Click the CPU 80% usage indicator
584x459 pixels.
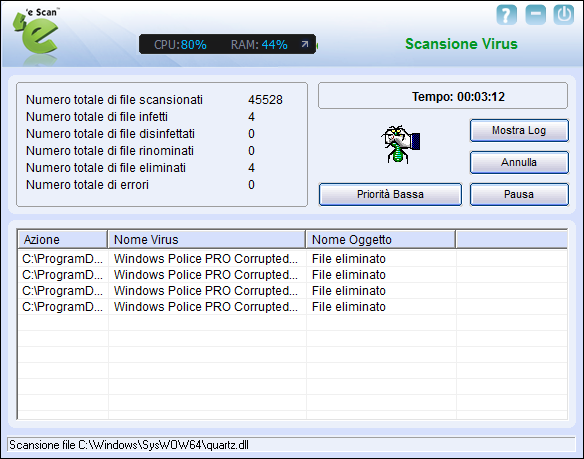pos(180,45)
